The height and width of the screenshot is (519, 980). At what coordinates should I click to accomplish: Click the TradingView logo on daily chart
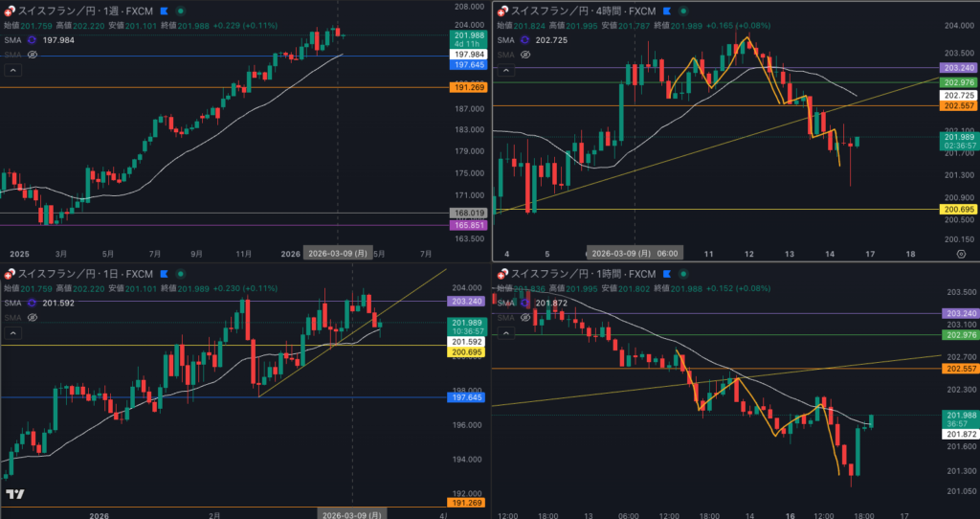[x=15, y=494]
